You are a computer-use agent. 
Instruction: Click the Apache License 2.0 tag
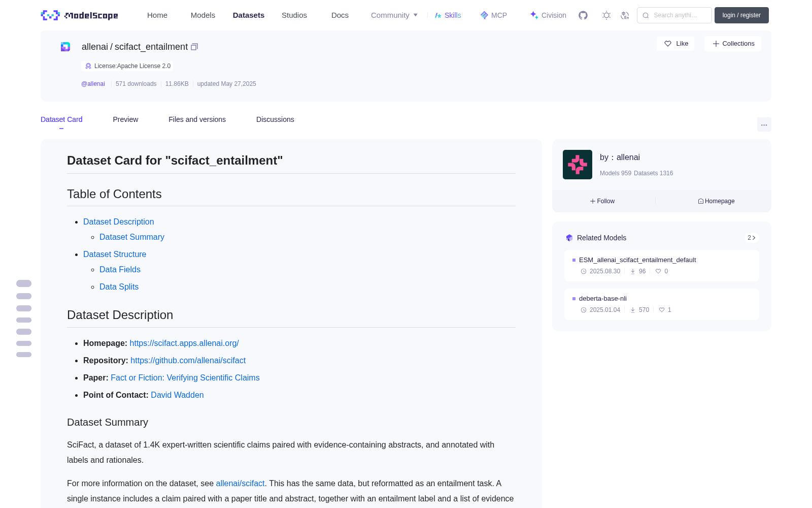(x=127, y=66)
